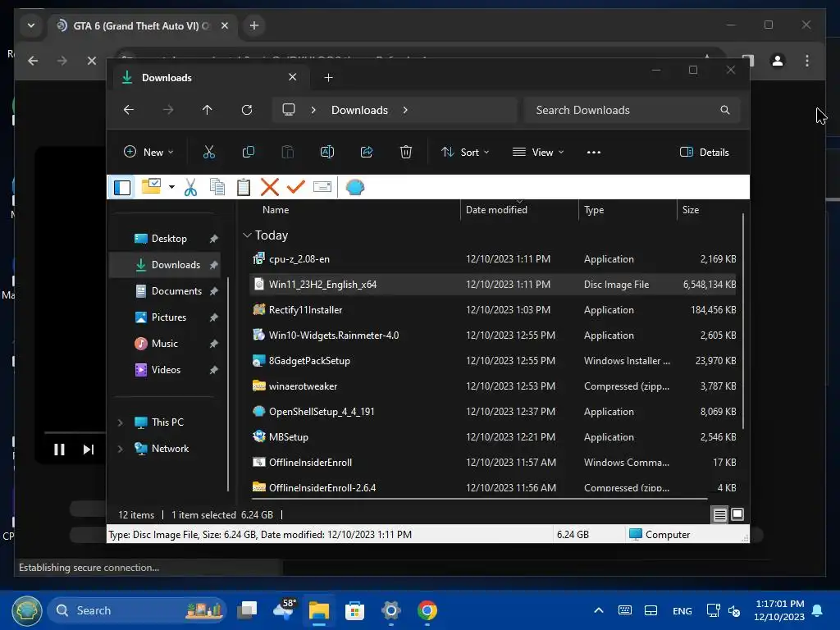
Task: Select the Win10-Widgets.Rainmeter-4.0 file
Action: point(493,336)
